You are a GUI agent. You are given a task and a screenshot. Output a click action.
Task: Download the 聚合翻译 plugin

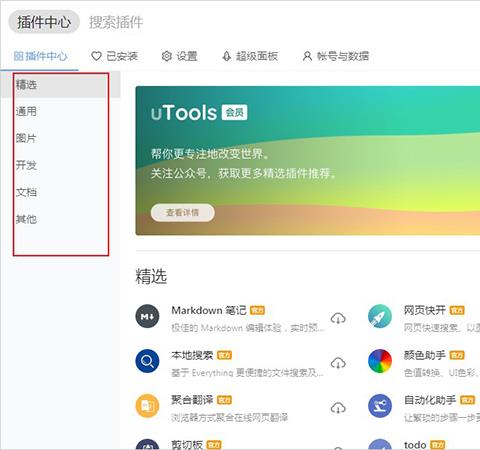[338, 408]
